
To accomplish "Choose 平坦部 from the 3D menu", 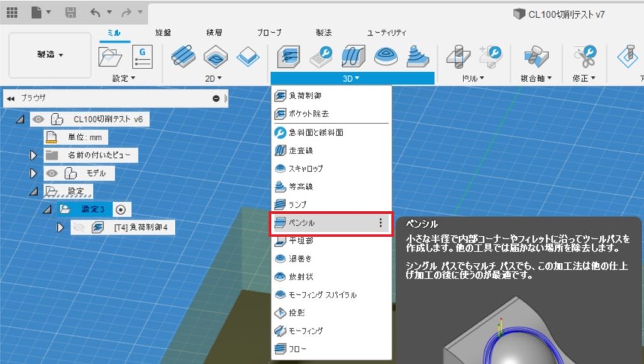I will (x=331, y=241).
